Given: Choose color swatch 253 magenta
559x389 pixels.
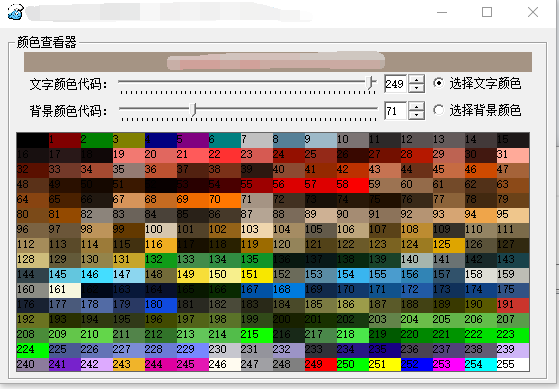Looking at the screenshot, I should [x=449, y=364].
